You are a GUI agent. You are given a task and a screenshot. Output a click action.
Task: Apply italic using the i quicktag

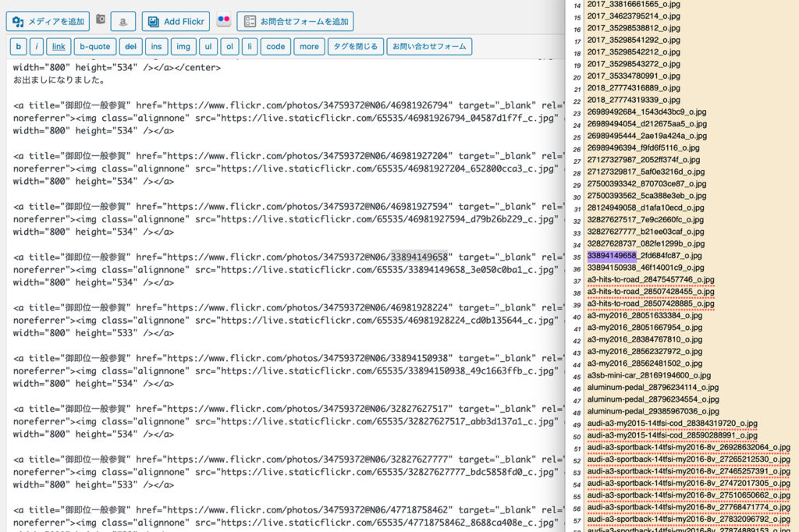pos(36,47)
